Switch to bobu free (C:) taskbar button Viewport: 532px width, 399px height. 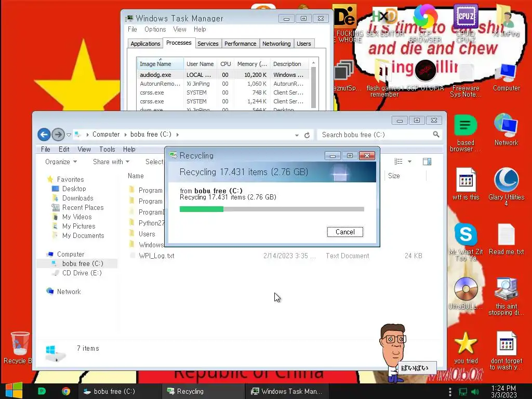click(119, 391)
